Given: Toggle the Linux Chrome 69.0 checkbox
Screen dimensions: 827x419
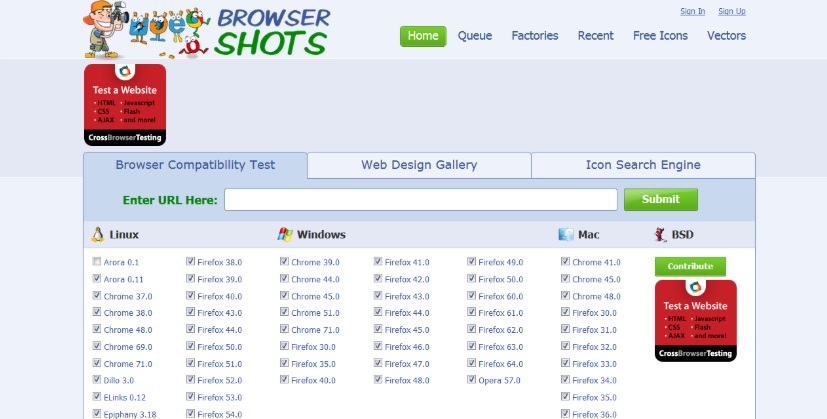Looking at the screenshot, I should click(97, 346).
